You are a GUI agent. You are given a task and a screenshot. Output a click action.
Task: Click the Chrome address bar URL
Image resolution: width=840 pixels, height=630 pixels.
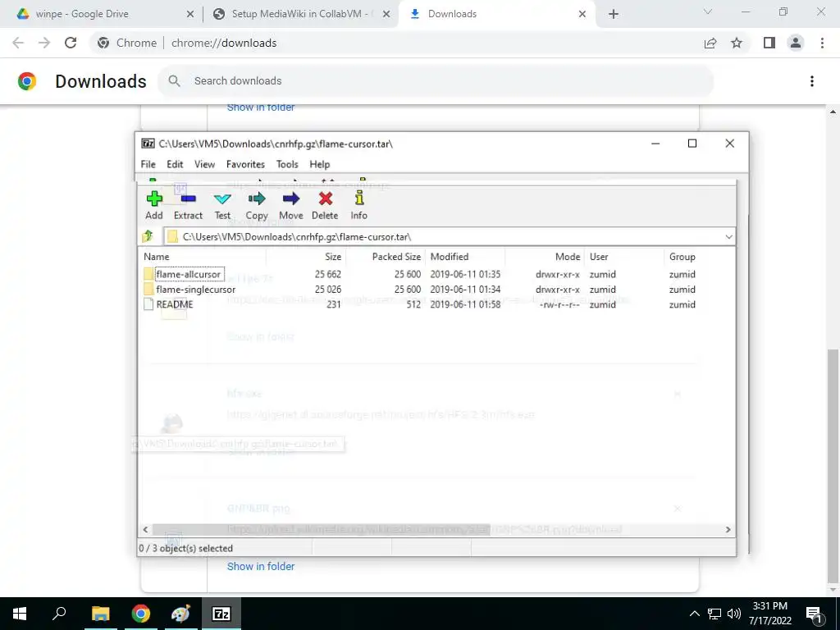224,43
